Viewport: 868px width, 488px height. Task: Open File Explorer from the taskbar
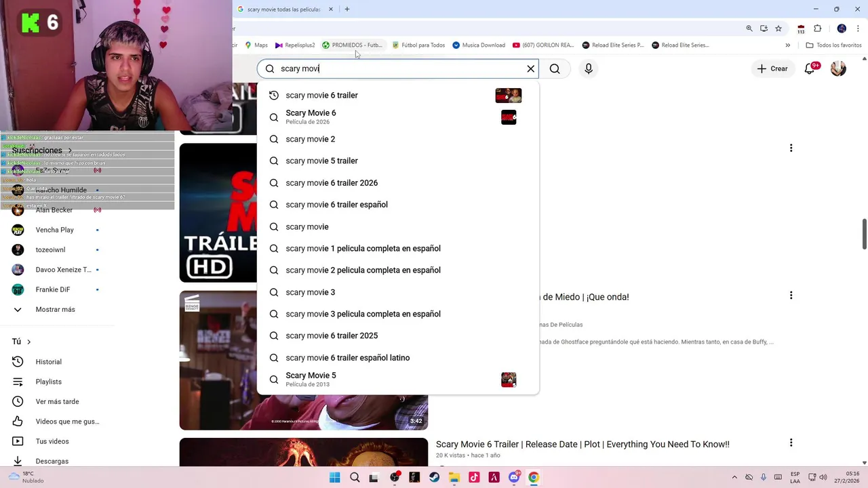point(454,477)
